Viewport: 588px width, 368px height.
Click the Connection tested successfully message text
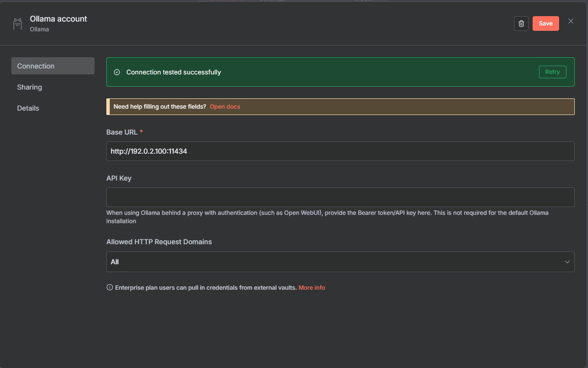(x=173, y=72)
